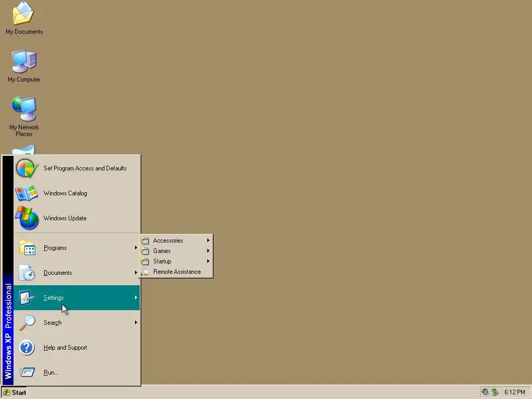Image resolution: width=532 pixels, height=399 pixels.
Task: Click the Programs folder icon
Action: coord(27,248)
